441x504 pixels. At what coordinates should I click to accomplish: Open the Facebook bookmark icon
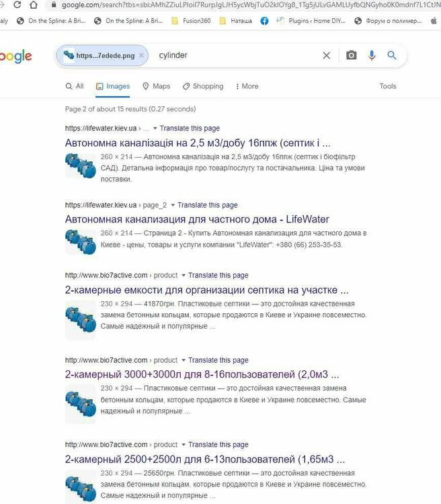264,21
